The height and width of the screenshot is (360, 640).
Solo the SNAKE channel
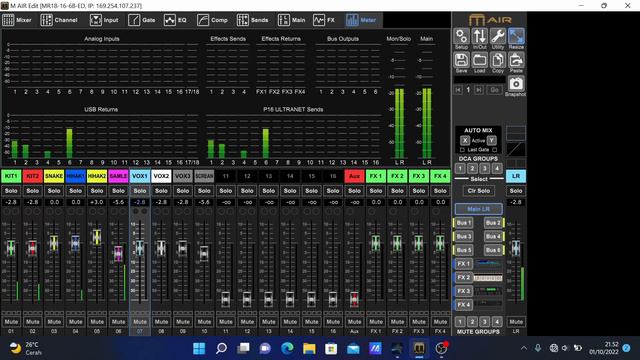[54, 191]
